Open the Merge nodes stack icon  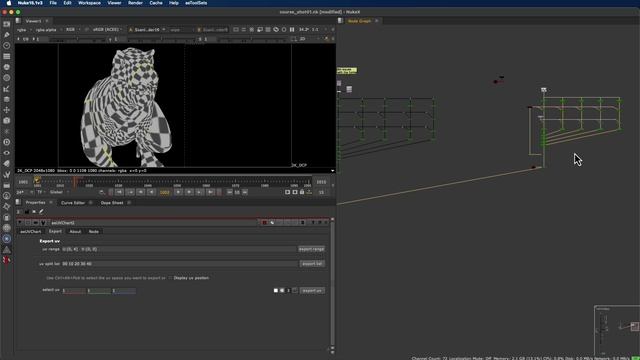click(x=7, y=99)
